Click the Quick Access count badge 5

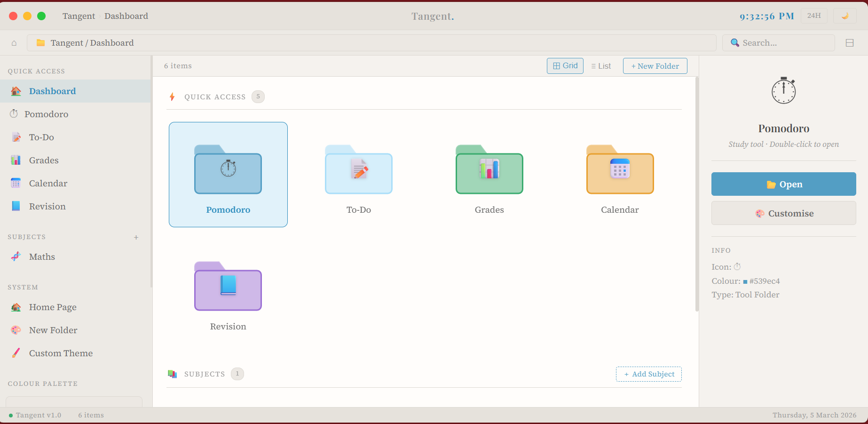point(258,96)
